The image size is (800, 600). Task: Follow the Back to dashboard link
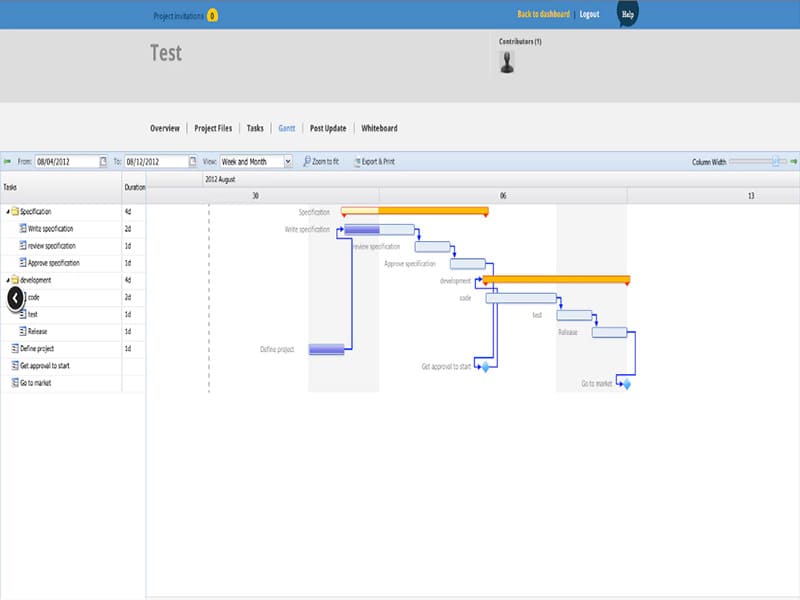coord(543,14)
